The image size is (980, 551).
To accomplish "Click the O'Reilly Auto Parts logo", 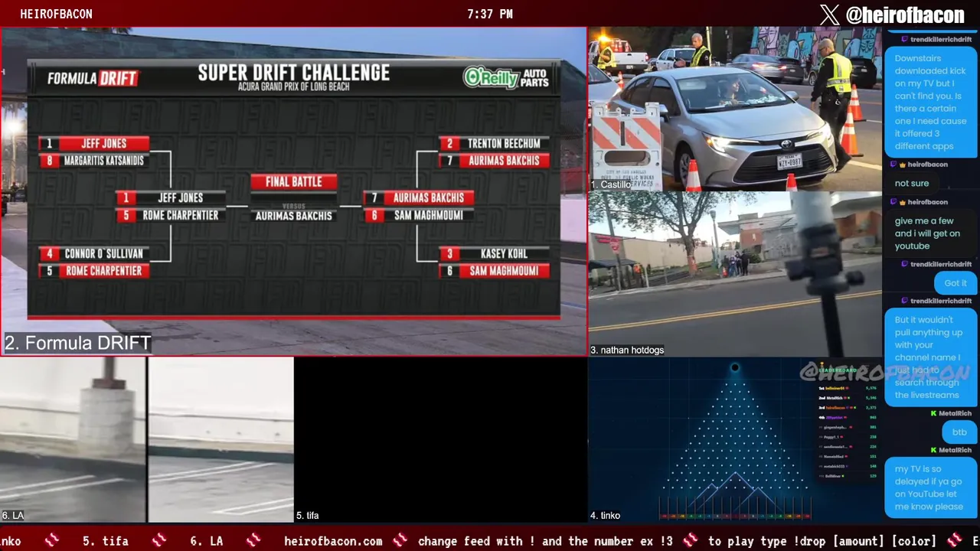I will point(505,77).
